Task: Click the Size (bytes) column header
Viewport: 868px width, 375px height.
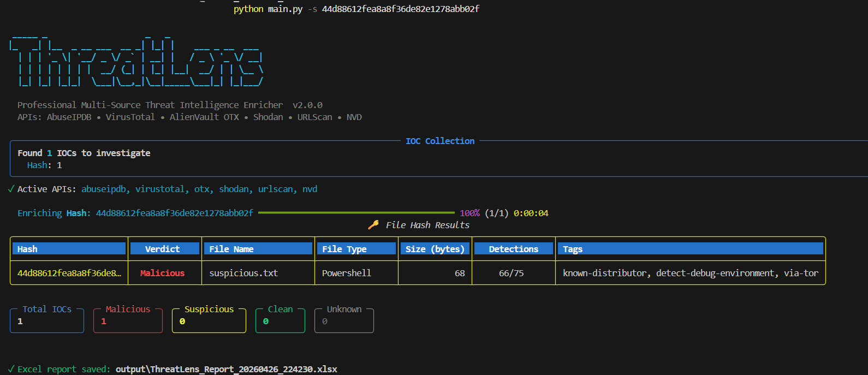Action: (x=435, y=249)
